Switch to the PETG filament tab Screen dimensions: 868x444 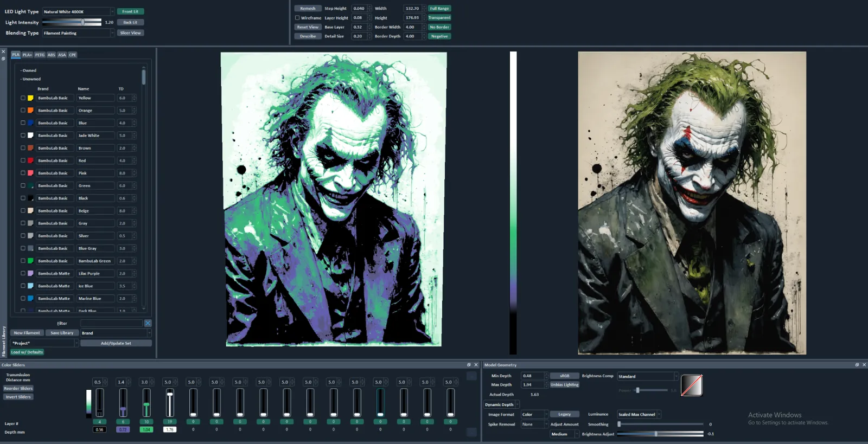click(x=40, y=55)
